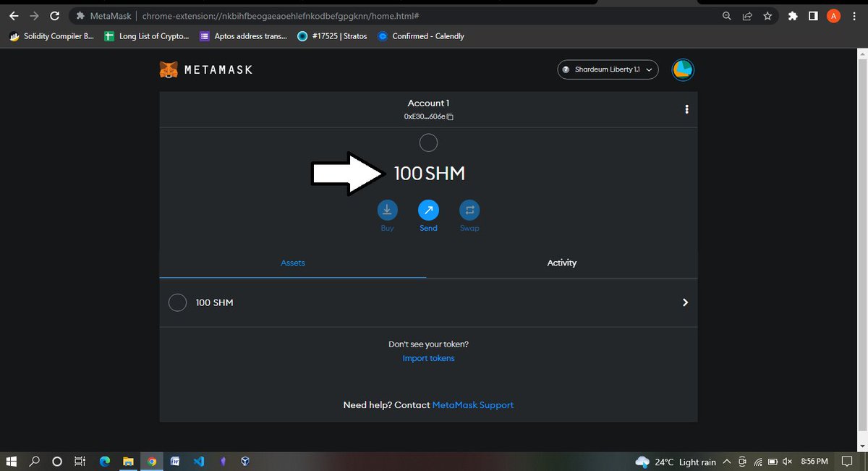Bookmark this page with the star
This screenshot has width=868, height=471.
[767, 15]
